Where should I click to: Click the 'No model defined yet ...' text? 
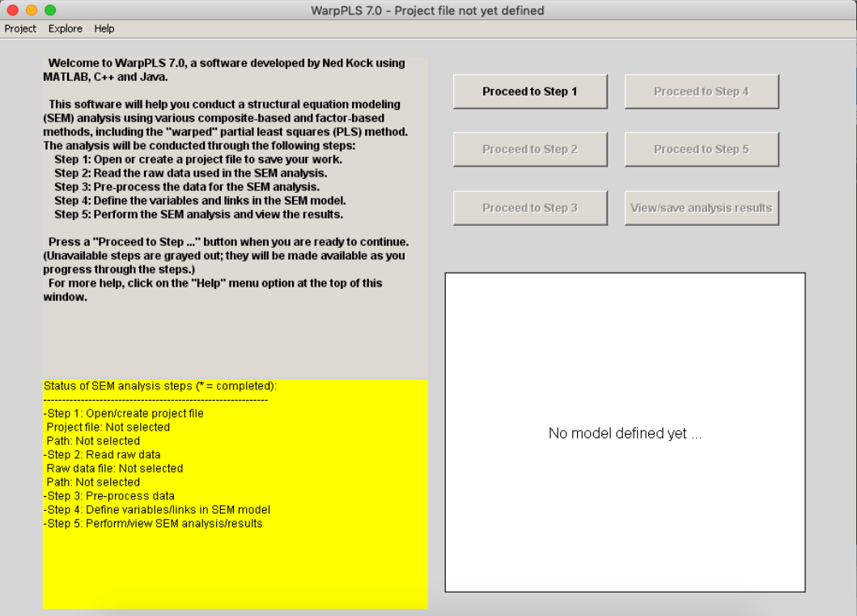[625, 433]
